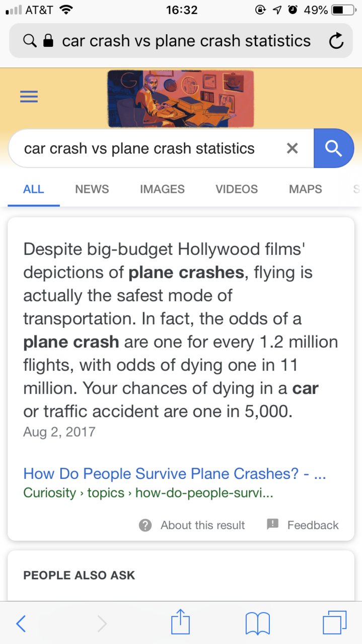Tap the blue search magnifier button
This screenshot has width=362, height=644.
333,148
